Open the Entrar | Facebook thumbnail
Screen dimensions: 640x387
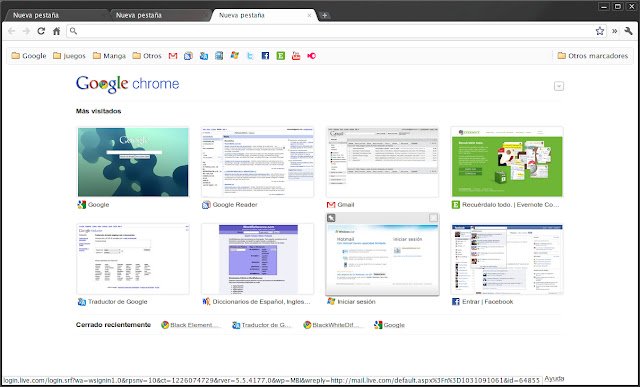[507, 259]
